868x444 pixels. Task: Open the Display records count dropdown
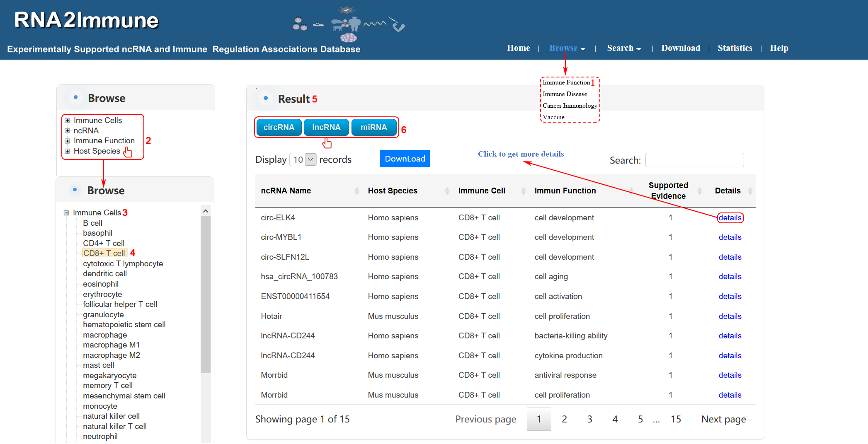pyautogui.click(x=303, y=159)
